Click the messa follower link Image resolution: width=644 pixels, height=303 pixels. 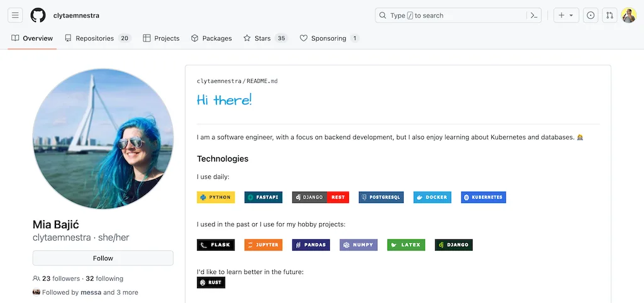[x=91, y=293]
